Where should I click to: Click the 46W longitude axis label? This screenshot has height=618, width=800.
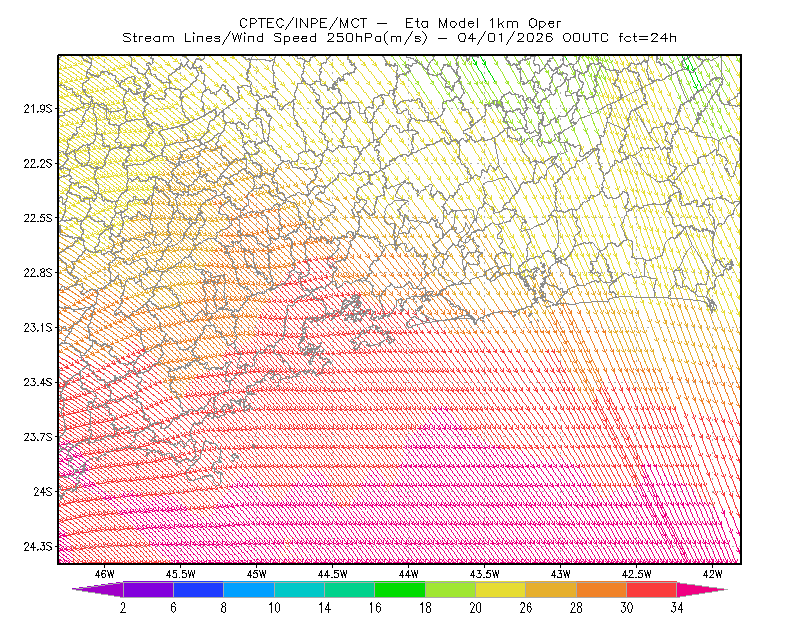click(105, 574)
